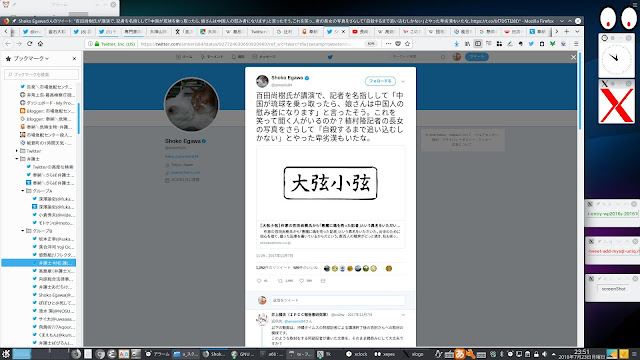Save page to Pocket

click(x=398, y=44)
